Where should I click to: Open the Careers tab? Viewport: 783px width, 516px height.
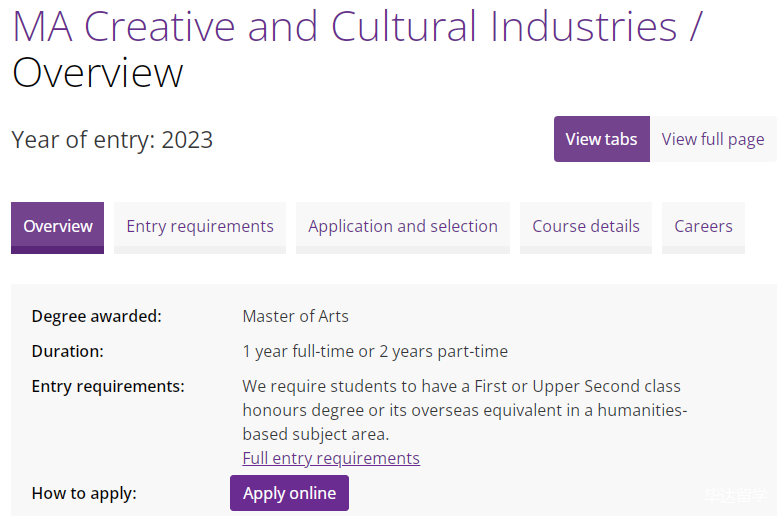pyautogui.click(x=703, y=226)
